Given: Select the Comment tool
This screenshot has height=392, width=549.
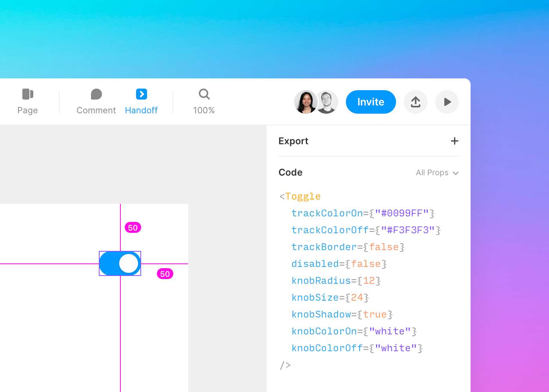Looking at the screenshot, I should point(96,102).
